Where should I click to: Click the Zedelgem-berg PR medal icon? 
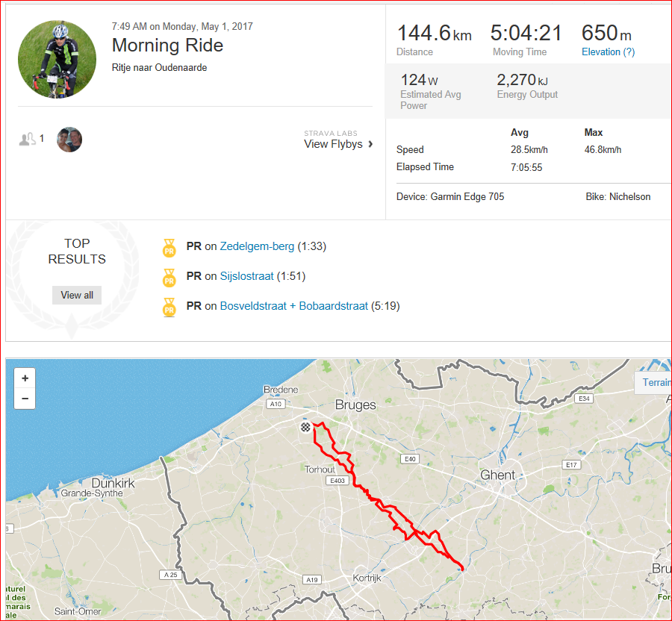(169, 247)
